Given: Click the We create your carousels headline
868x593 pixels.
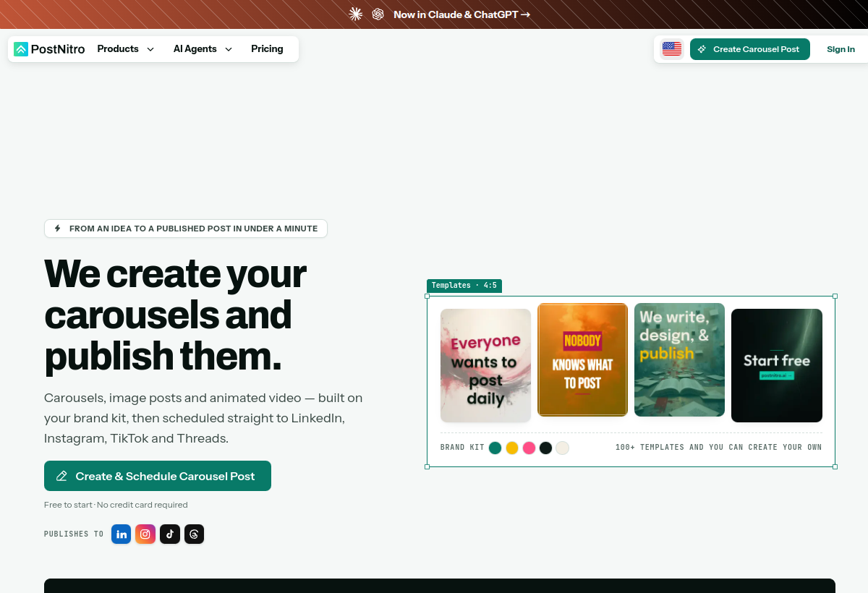Looking at the screenshot, I should coord(176,315).
